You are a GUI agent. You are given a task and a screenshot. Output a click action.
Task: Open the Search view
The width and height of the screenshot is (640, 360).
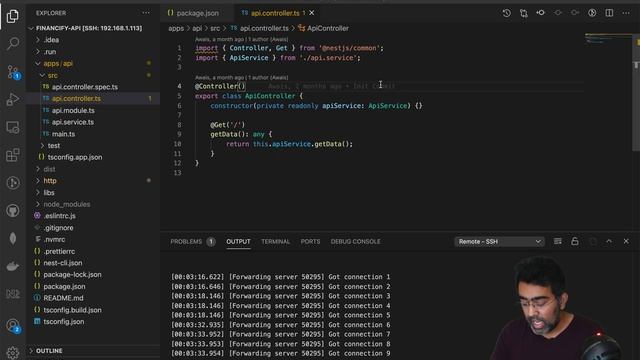[13, 43]
